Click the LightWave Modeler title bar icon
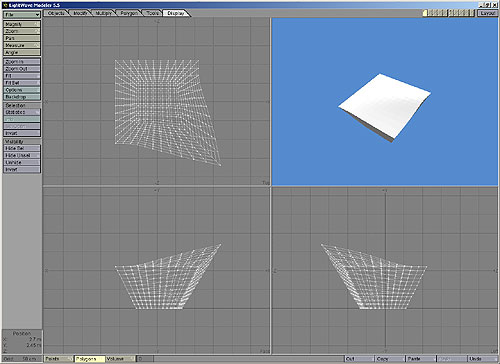The image size is (500, 364). (x=5, y=5)
